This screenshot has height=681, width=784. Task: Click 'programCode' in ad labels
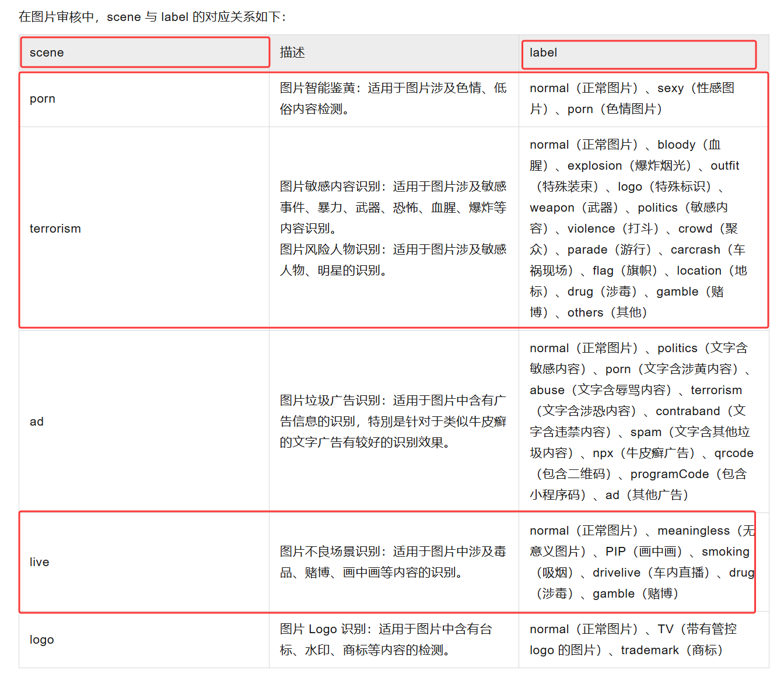pos(670,474)
